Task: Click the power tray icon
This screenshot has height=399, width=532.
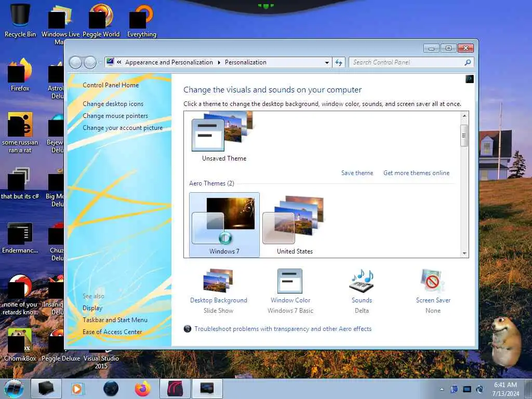Action: (x=480, y=389)
